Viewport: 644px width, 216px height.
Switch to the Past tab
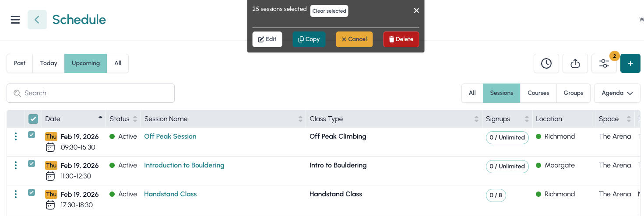click(x=20, y=63)
